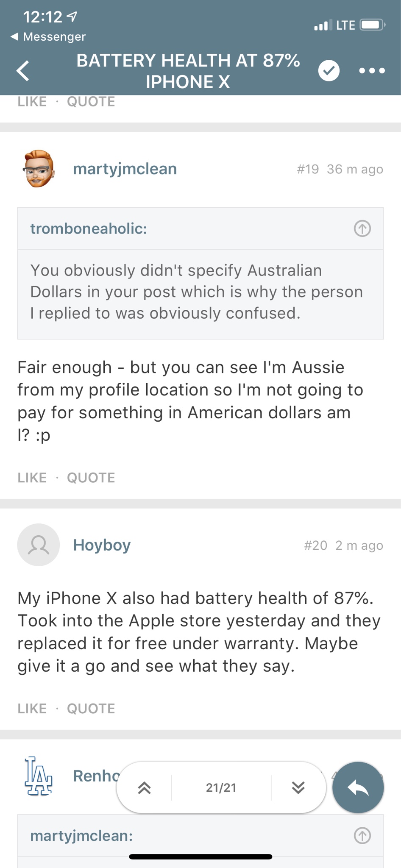Tap the reply floating action button
The image size is (401, 868).
point(358,787)
